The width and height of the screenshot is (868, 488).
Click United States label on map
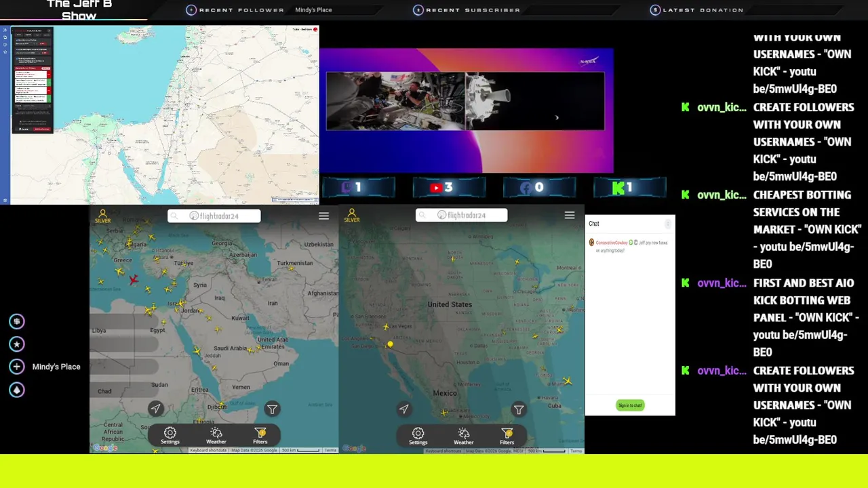[450, 304]
